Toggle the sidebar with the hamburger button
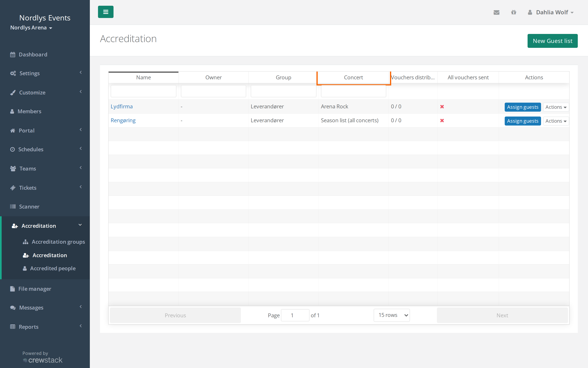588x368 pixels. pyautogui.click(x=105, y=12)
